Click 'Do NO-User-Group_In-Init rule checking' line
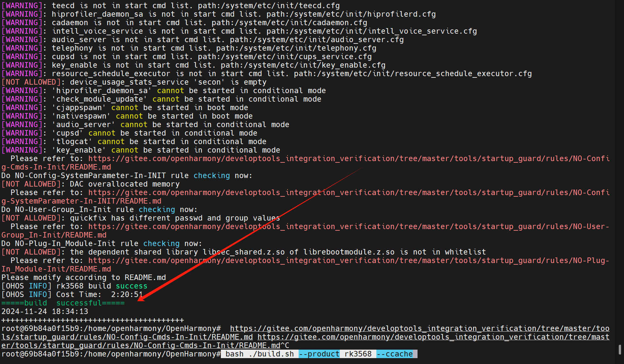The image size is (624, 364). click(x=100, y=210)
